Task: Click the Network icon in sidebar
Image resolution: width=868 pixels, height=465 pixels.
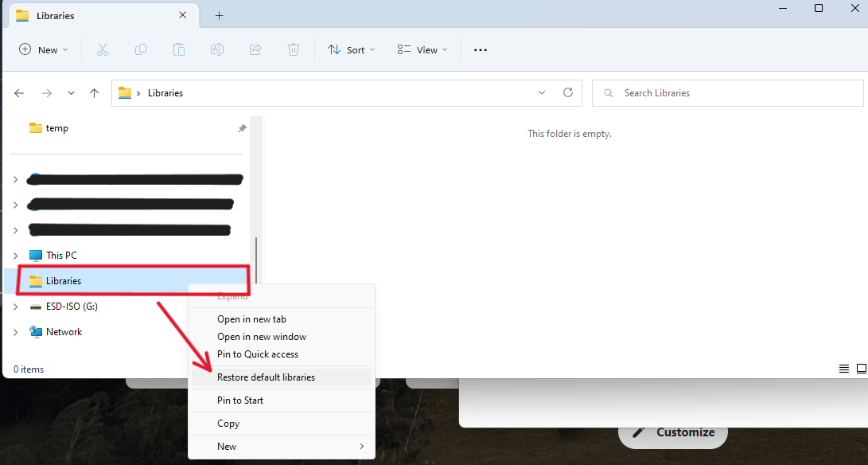Action: pos(36,332)
